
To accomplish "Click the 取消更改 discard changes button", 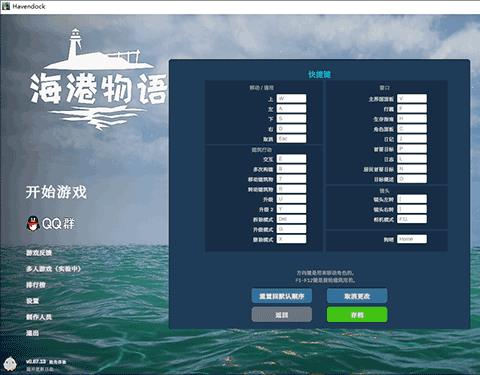I will click(x=357, y=296).
